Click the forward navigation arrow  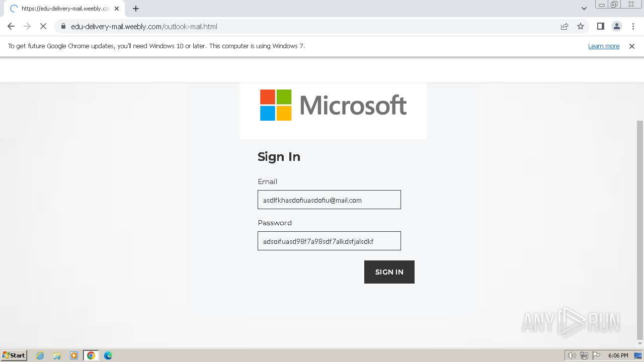27,26
